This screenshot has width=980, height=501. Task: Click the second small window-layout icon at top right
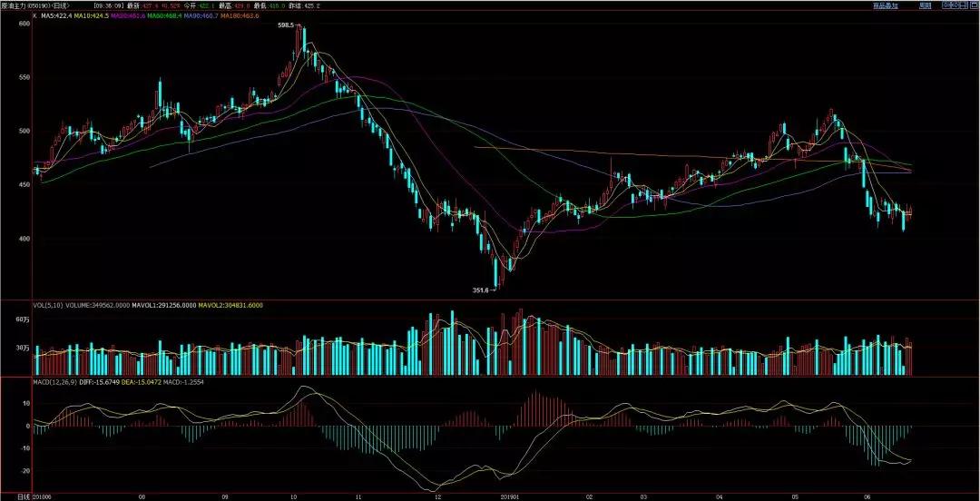point(955,5)
